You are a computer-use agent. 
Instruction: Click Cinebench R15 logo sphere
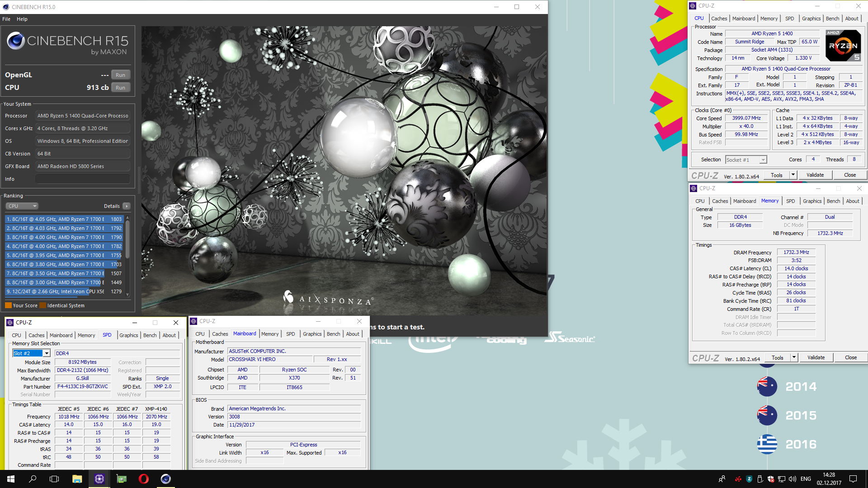pos(16,41)
